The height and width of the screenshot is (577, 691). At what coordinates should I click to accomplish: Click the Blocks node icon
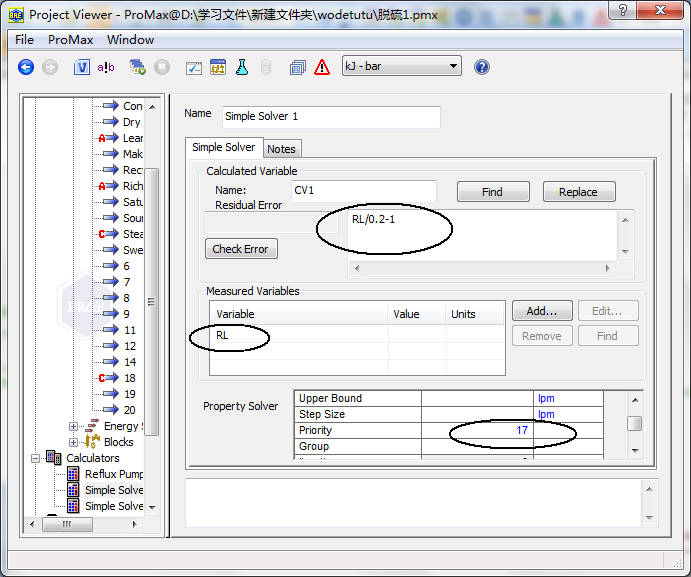(x=92, y=441)
